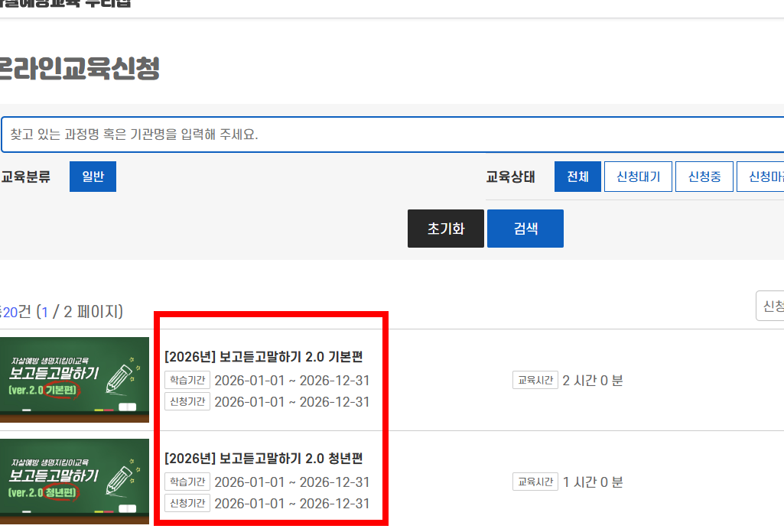The height and width of the screenshot is (532, 784).
Task: Click the 학습기간 tag of the 기본편 course
Action: 187,380
